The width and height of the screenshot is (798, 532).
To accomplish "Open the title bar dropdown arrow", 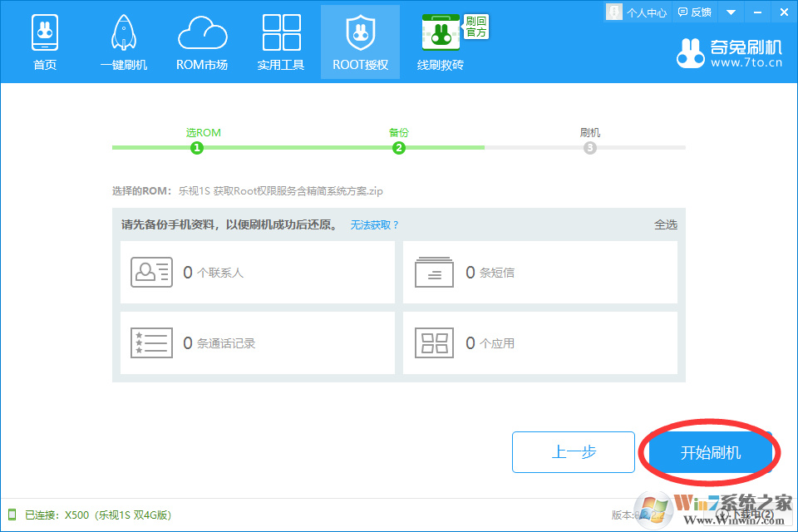I will (x=731, y=12).
